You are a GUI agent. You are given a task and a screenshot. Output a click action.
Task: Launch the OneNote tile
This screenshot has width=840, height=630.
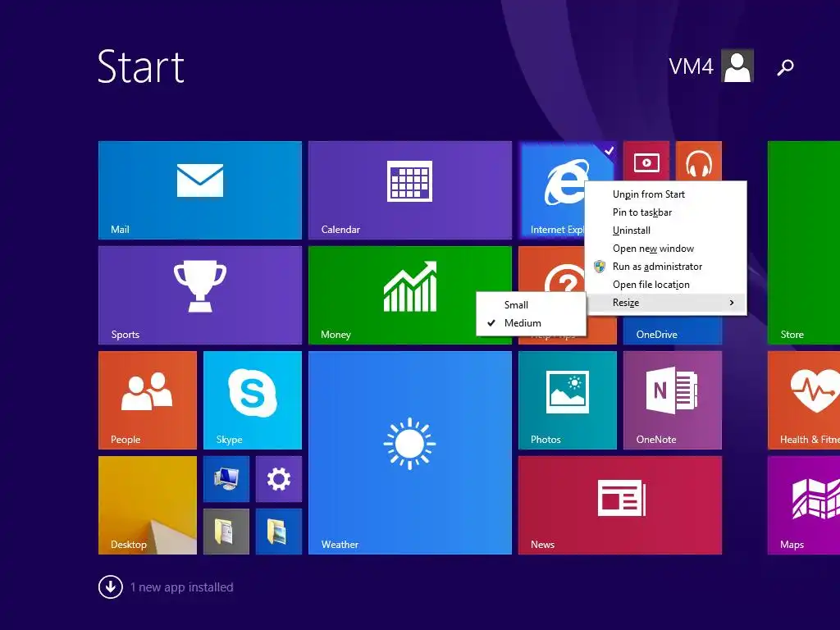[673, 400]
